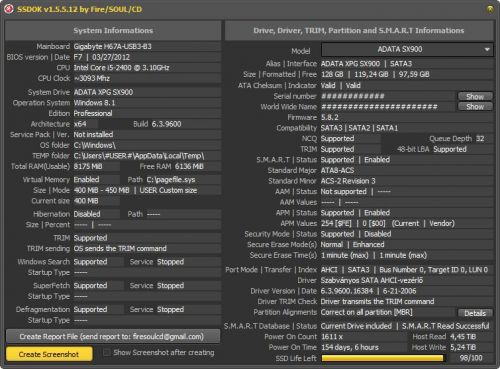Click SSD life value 98/100
This screenshot has height=369, width=500.
tap(471, 358)
